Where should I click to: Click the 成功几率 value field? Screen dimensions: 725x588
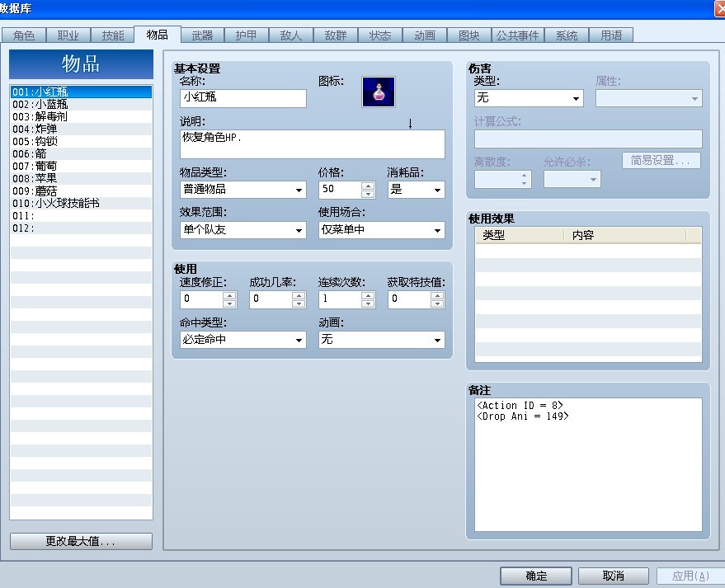point(271,299)
